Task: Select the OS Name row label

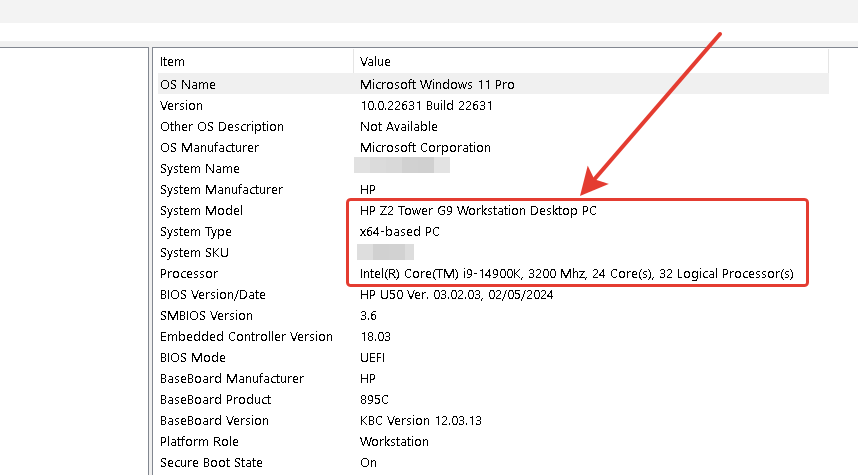Action: (188, 84)
